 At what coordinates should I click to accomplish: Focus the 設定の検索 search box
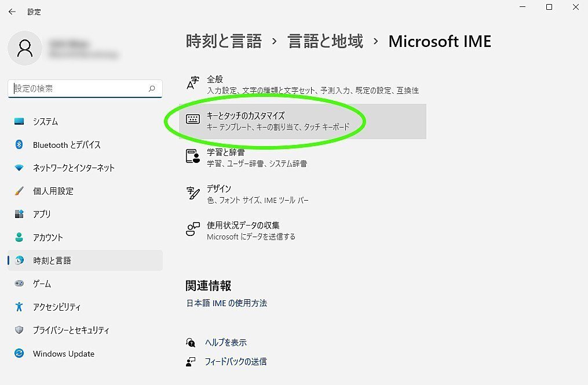(85, 89)
